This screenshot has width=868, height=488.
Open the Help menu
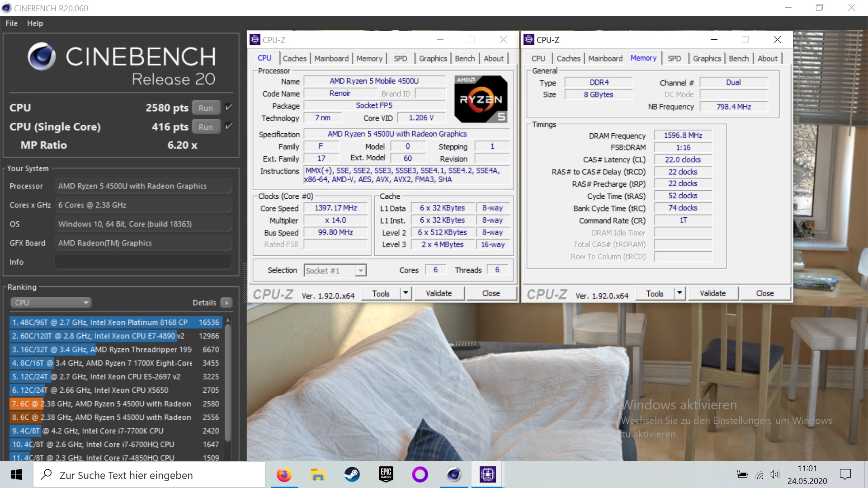pyautogui.click(x=35, y=23)
